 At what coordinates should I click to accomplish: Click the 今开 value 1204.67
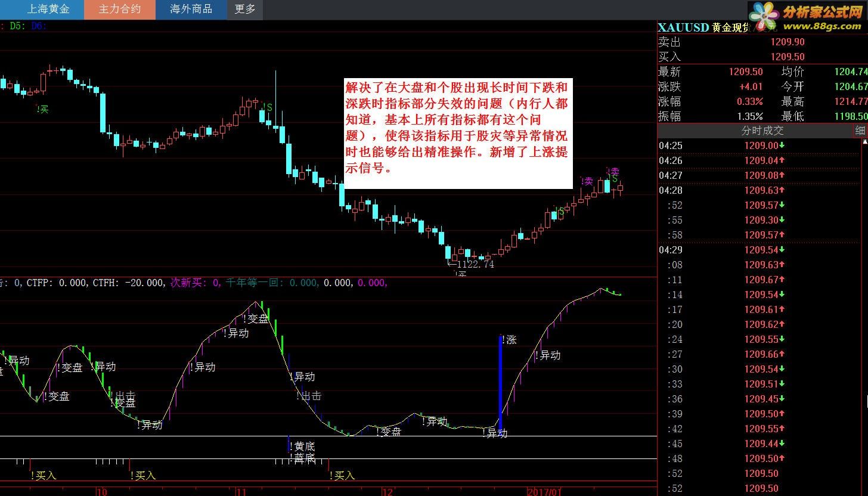851,86
